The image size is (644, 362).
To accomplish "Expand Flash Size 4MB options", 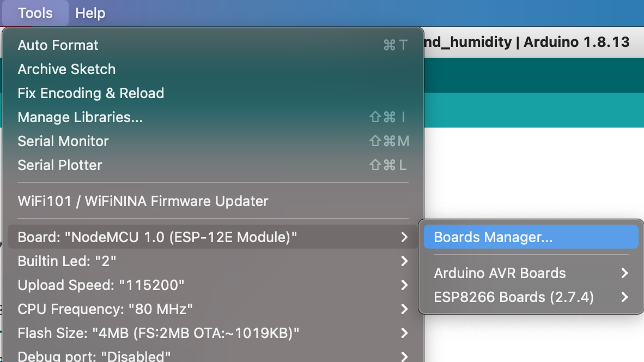I will click(x=158, y=333).
